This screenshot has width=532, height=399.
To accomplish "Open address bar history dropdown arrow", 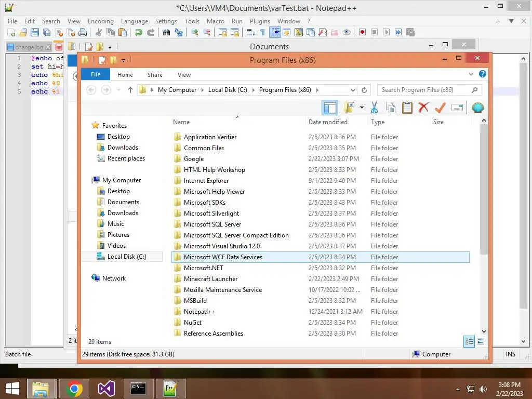I will (x=353, y=90).
